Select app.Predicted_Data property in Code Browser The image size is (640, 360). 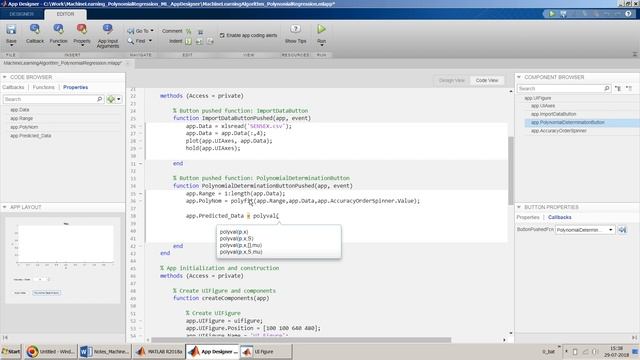(31, 136)
